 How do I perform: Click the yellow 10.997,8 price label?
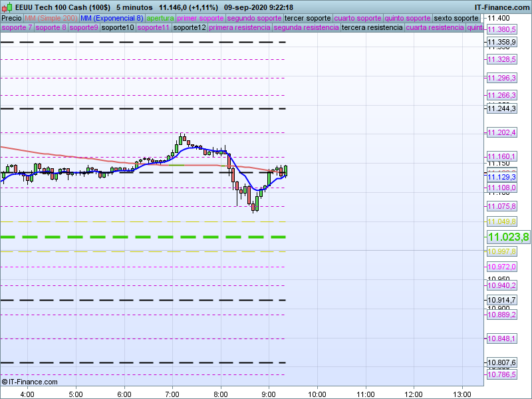pyautogui.click(x=502, y=251)
